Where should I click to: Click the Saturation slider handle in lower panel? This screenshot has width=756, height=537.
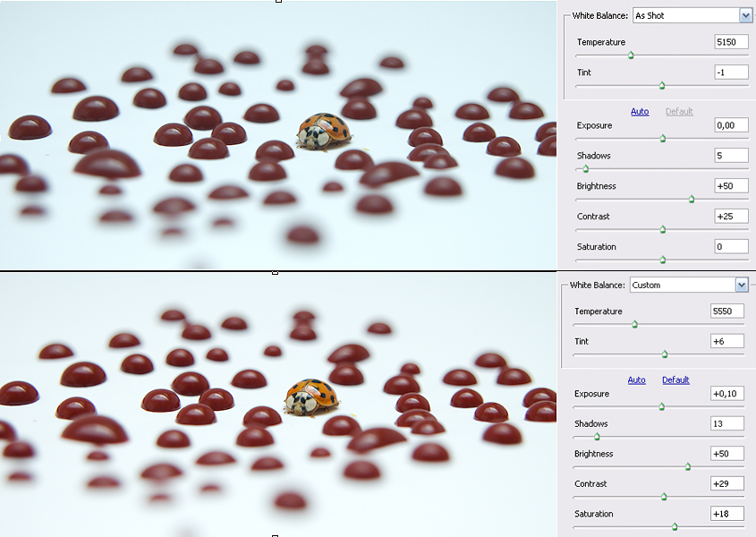point(675,526)
